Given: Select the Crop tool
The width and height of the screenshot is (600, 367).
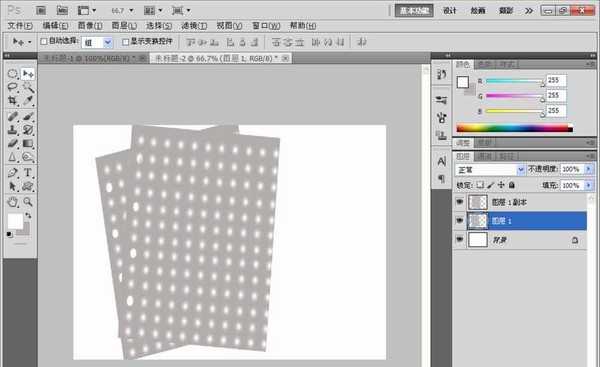Looking at the screenshot, I should click(13, 101).
